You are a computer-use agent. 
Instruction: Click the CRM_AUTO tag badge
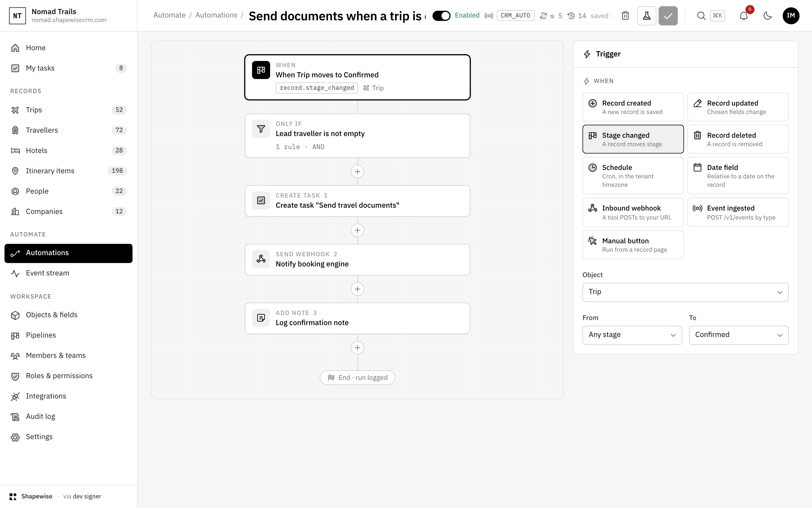515,16
